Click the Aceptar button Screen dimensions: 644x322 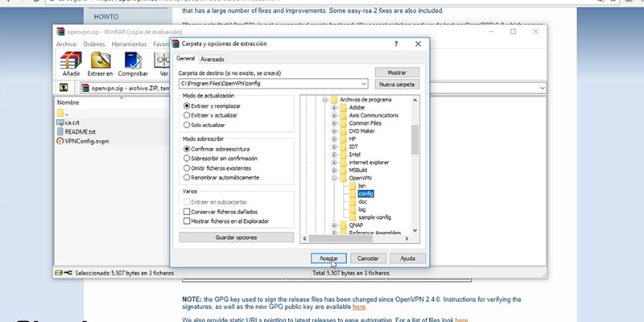coord(328,258)
